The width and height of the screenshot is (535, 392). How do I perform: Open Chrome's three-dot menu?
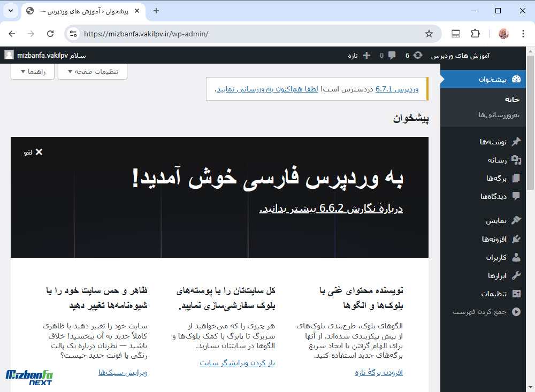pos(523,34)
